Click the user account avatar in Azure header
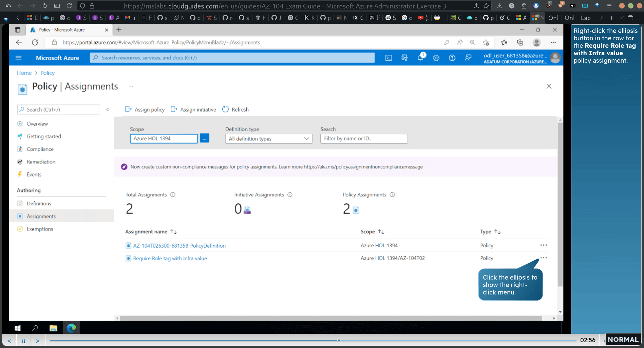This screenshot has width=644, height=348. [555, 58]
